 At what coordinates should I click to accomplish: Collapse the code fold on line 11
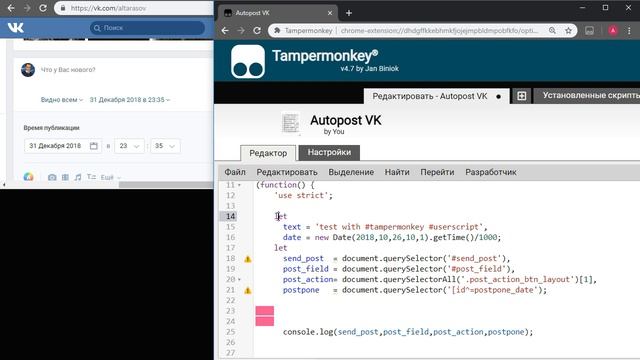pyautogui.click(x=240, y=185)
